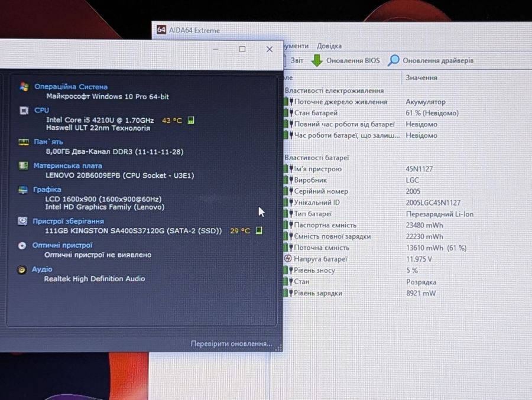Minimize the front Speccy window

pos(215,49)
